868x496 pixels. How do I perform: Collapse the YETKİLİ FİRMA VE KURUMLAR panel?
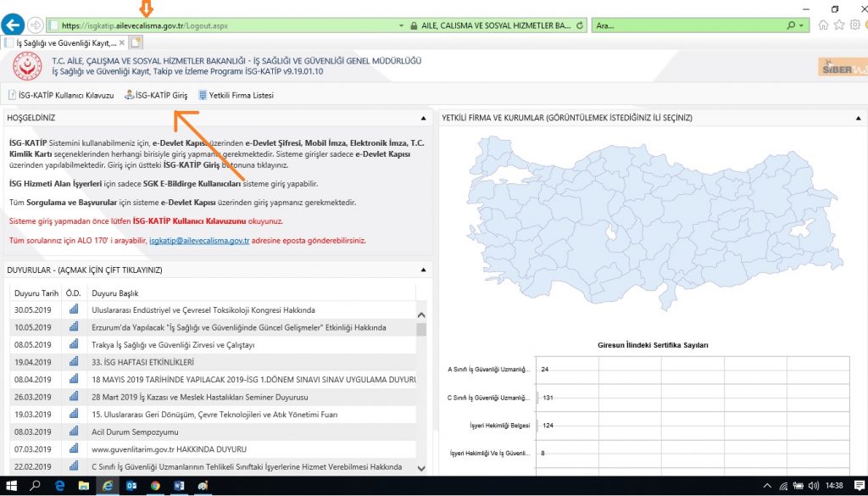tap(856, 118)
